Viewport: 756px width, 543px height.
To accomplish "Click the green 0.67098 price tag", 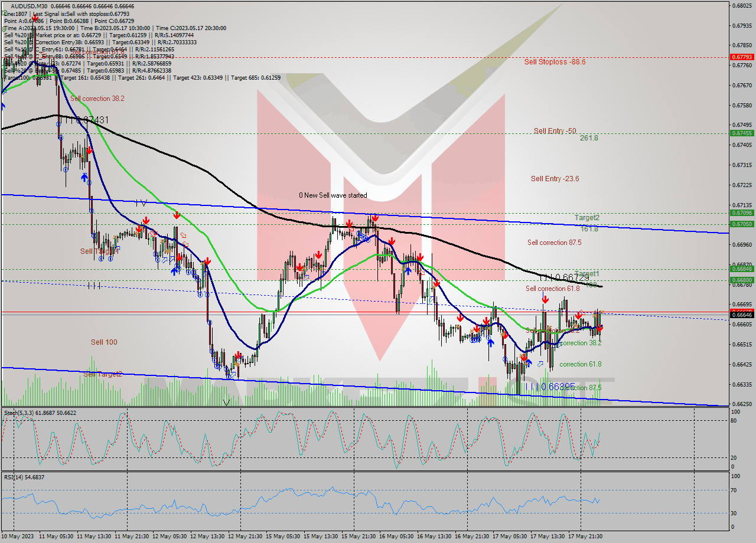I will (x=742, y=212).
